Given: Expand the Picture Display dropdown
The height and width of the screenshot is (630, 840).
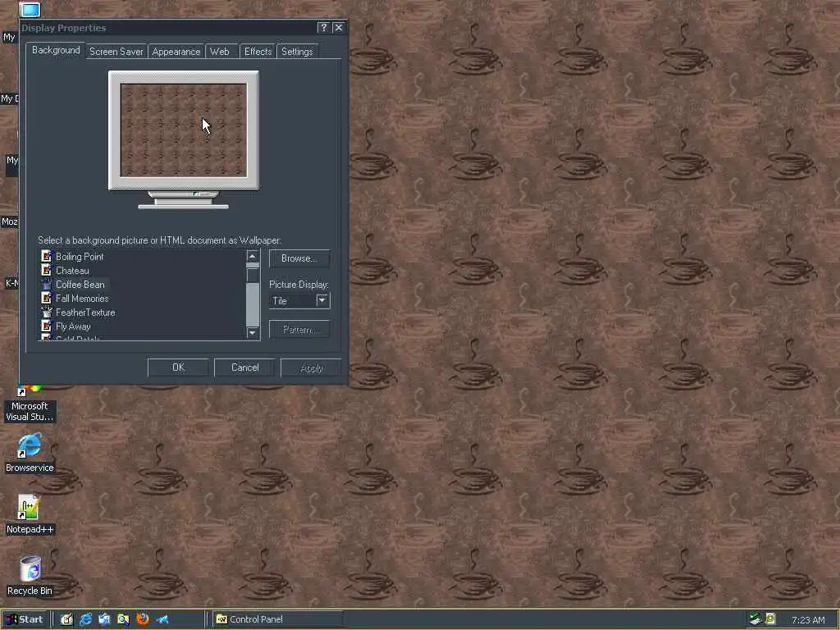Looking at the screenshot, I should coord(322,300).
